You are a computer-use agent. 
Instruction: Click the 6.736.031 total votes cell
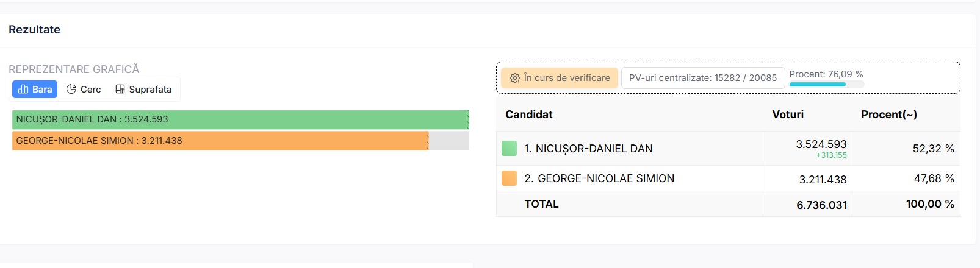pos(821,205)
